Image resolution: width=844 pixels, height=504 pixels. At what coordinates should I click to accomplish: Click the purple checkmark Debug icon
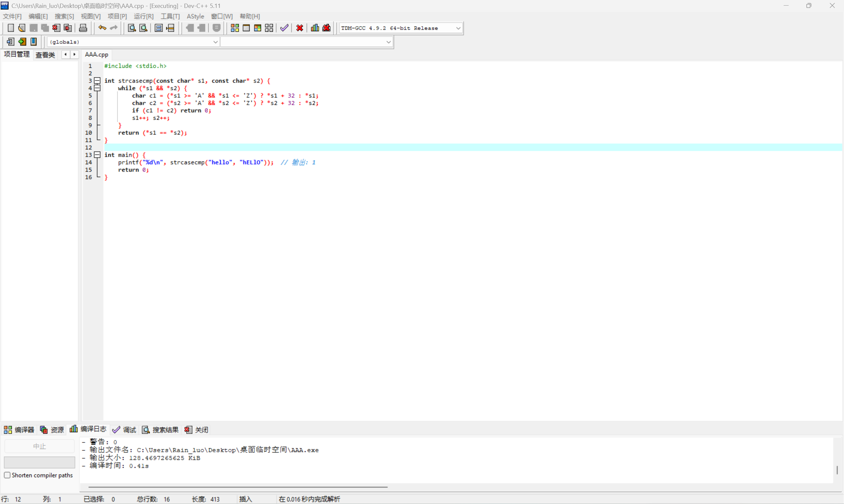pyautogui.click(x=284, y=28)
